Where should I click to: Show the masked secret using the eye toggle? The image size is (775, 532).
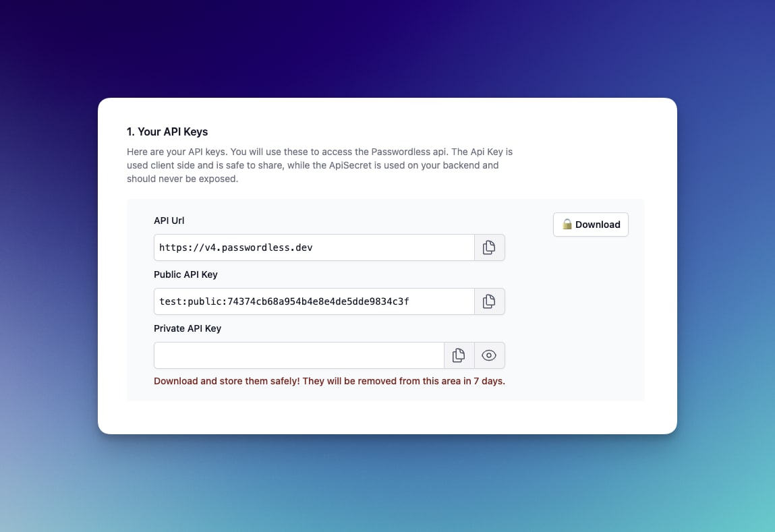click(490, 355)
